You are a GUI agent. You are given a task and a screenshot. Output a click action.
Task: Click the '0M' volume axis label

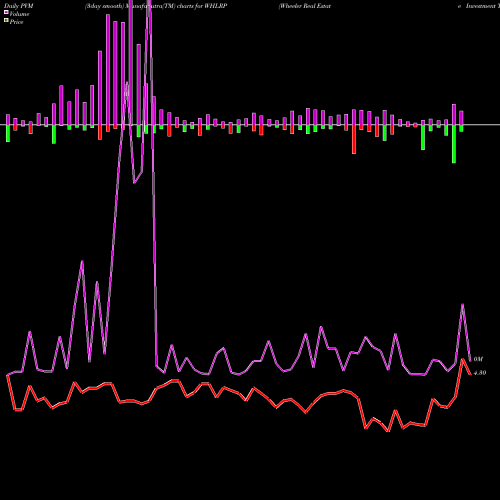tap(478, 359)
